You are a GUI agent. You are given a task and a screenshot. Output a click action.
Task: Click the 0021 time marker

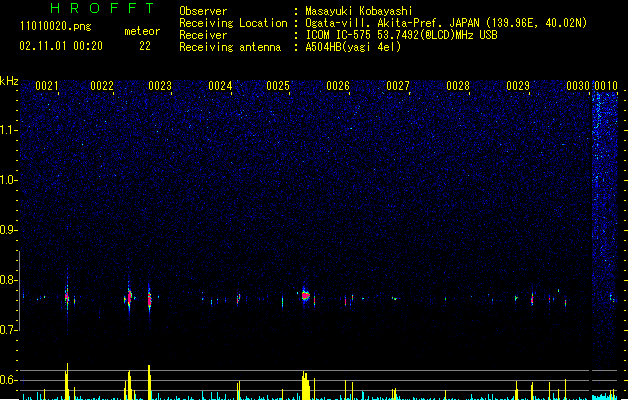point(47,86)
